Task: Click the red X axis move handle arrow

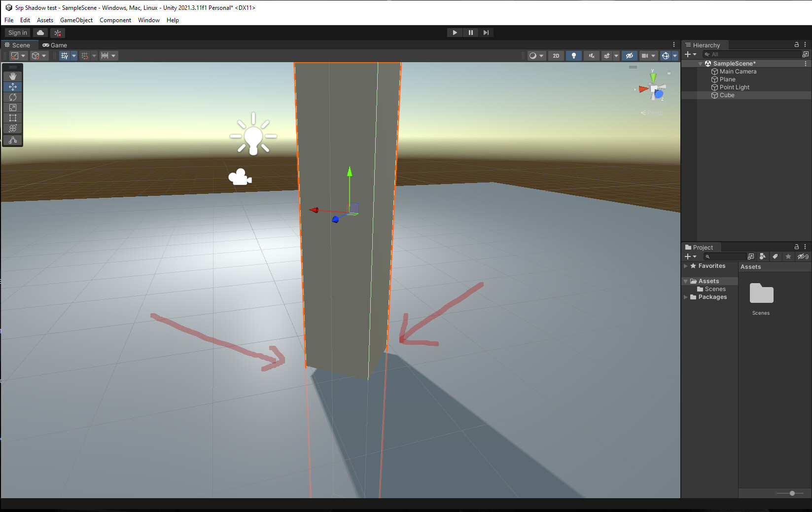Action: [314, 210]
